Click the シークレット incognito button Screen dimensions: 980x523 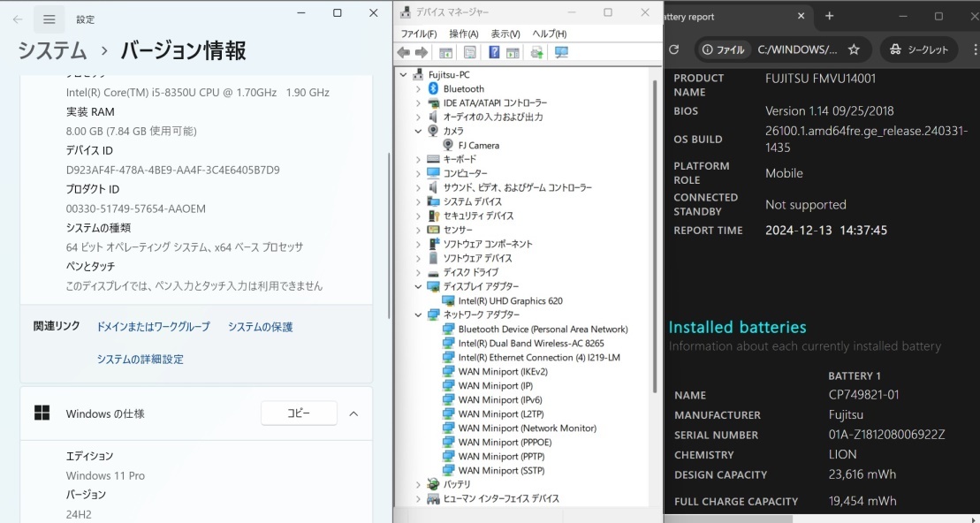click(x=919, y=49)
